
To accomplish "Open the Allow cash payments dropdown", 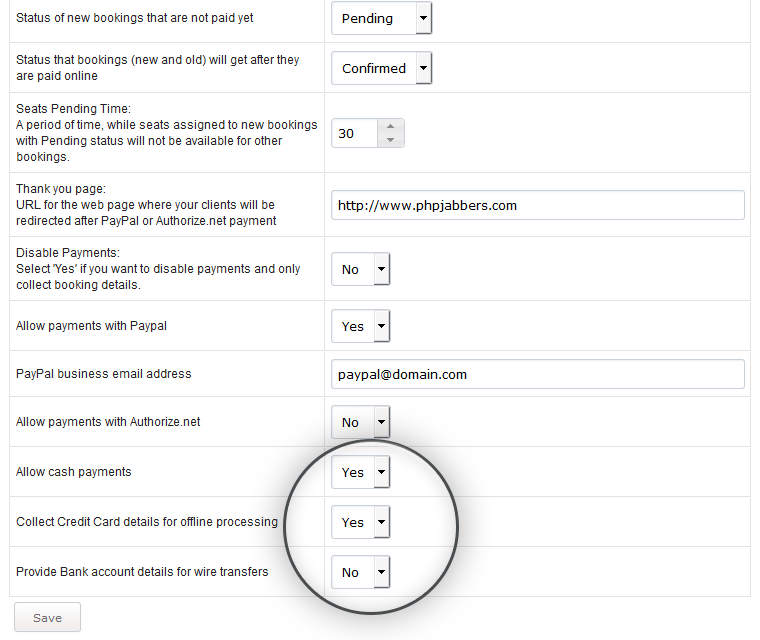I will click(x=361, y=472).
